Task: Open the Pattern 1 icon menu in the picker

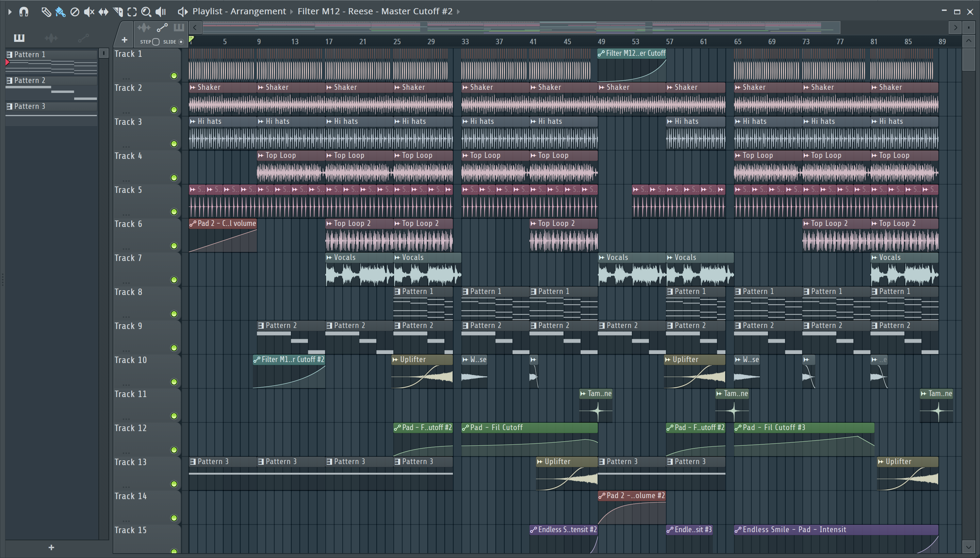Action: click(9, 54)
